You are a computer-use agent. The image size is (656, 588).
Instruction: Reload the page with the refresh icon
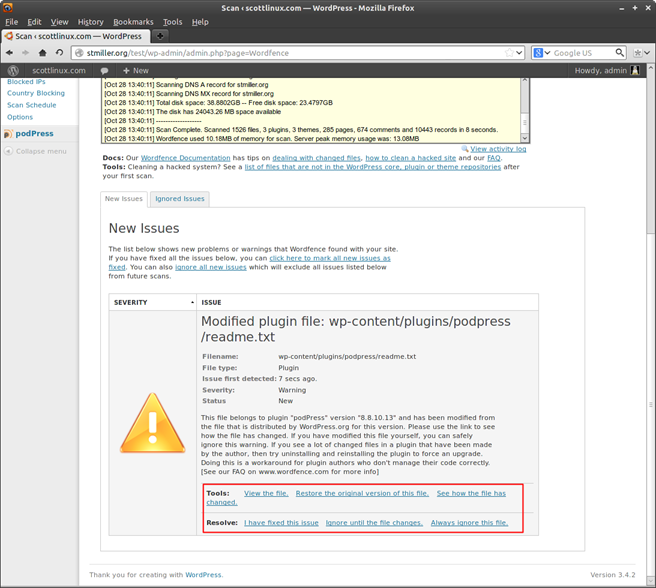[x=59, y=53]
